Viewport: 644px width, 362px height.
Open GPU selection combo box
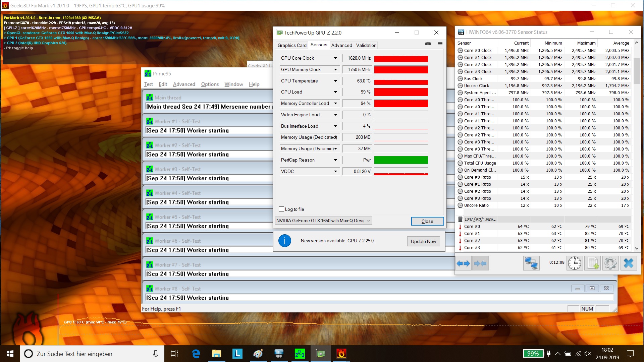point(323,221)
